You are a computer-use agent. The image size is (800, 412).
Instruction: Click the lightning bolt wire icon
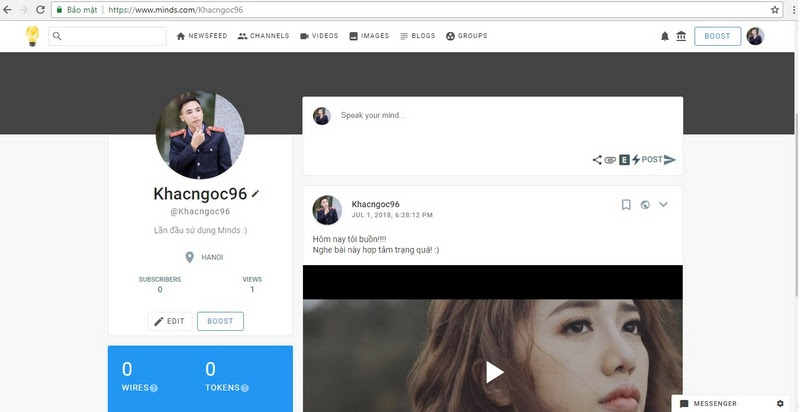(x=636, y=160)
